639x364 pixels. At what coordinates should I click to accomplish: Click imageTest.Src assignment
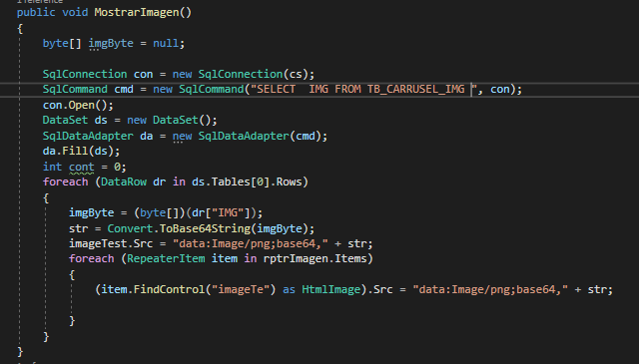click(111, 244)
